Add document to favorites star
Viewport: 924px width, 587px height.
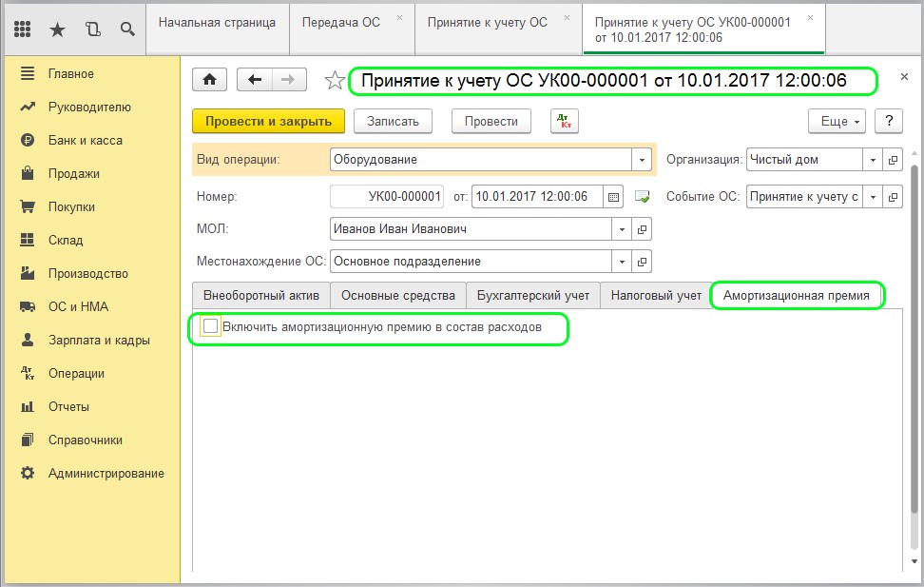(334, 82)
